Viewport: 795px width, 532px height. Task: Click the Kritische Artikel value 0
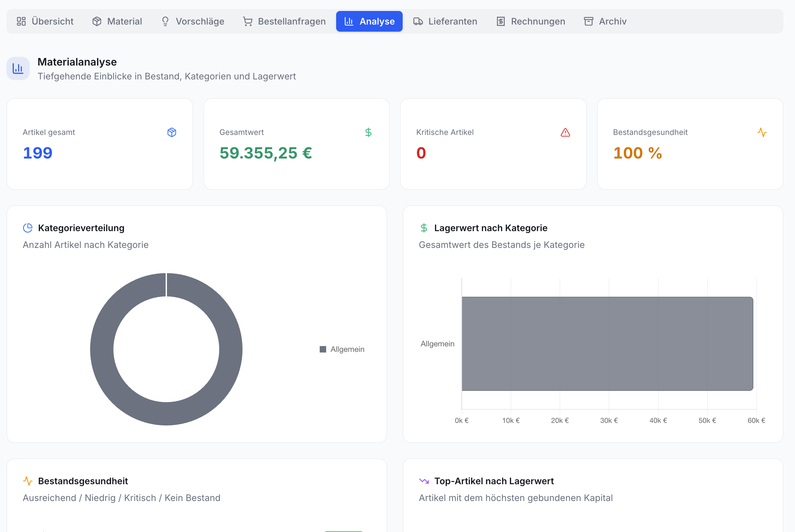tap(421, 153)
